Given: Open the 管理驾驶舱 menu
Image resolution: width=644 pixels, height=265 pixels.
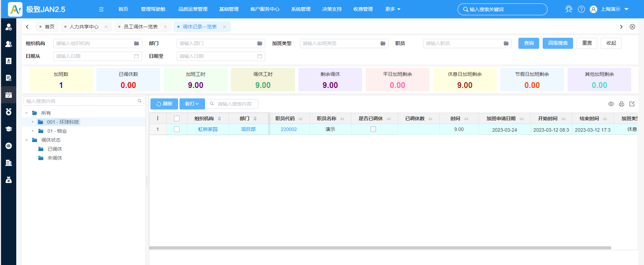Looking at the screenshot, I should tap(153, 9).
